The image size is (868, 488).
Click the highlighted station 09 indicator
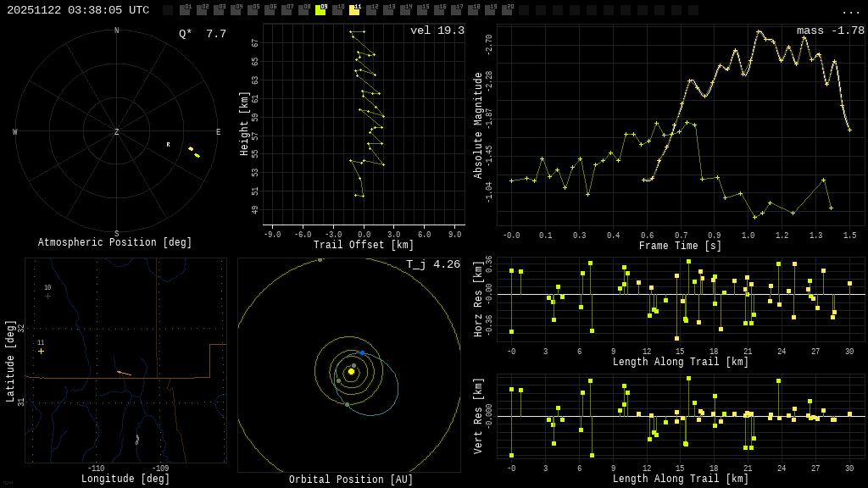(x=320, y=10)
